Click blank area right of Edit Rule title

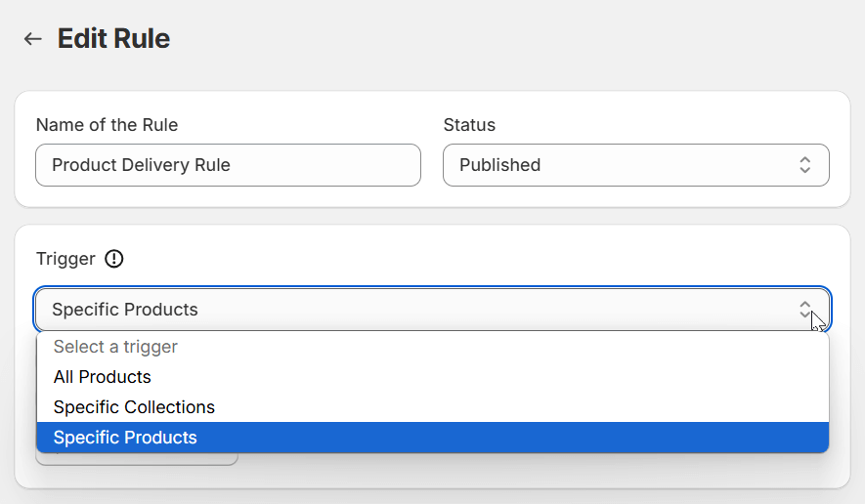pos(489,39)
